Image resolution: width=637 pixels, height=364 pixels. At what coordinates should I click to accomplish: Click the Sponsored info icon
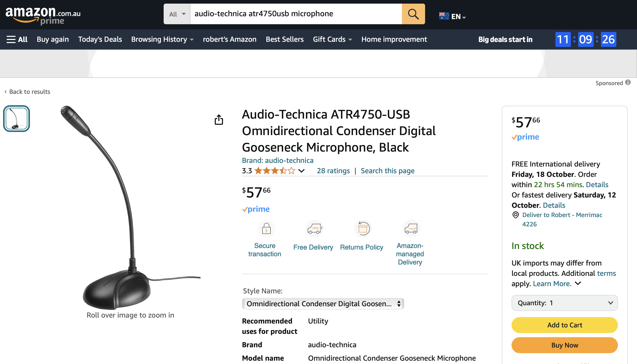coord(628,82)
